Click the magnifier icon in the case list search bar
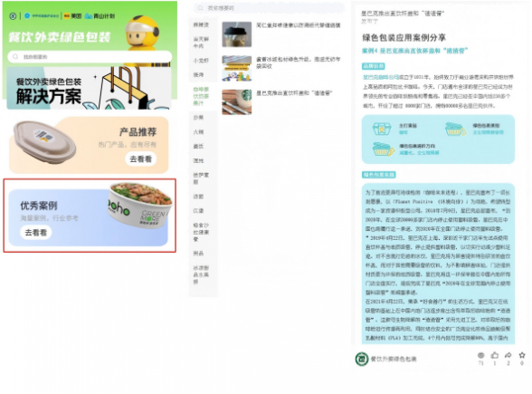The height and width of the screenshot is (394, 532). (201, 8)
